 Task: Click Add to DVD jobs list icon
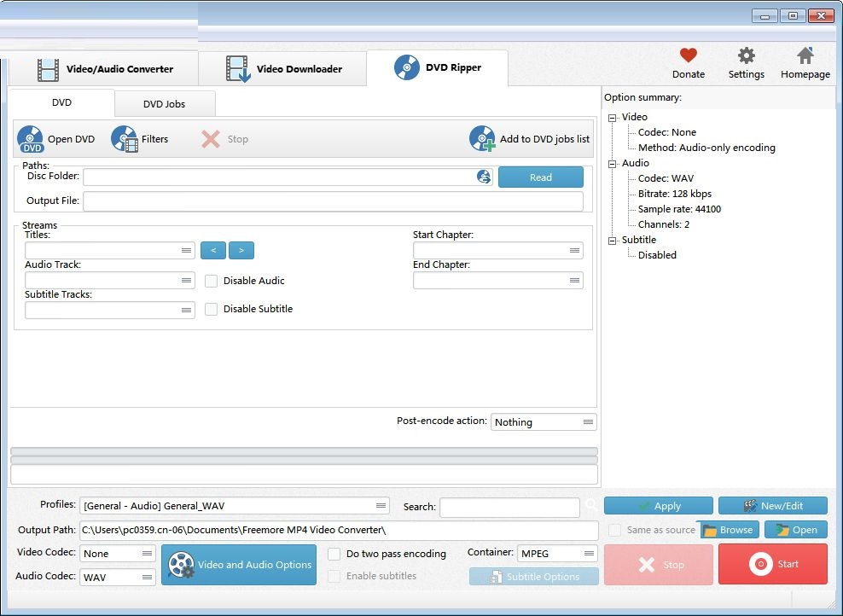(482, 139)
